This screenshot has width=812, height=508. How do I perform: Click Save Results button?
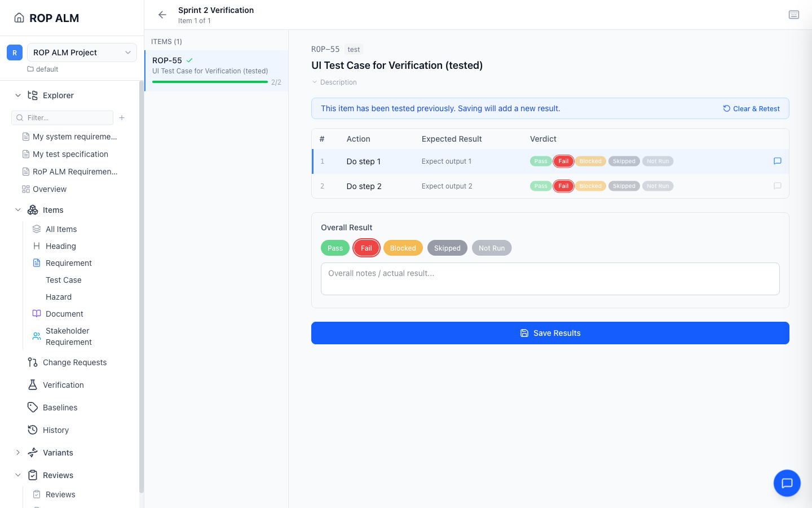click(x=550, y=333)
